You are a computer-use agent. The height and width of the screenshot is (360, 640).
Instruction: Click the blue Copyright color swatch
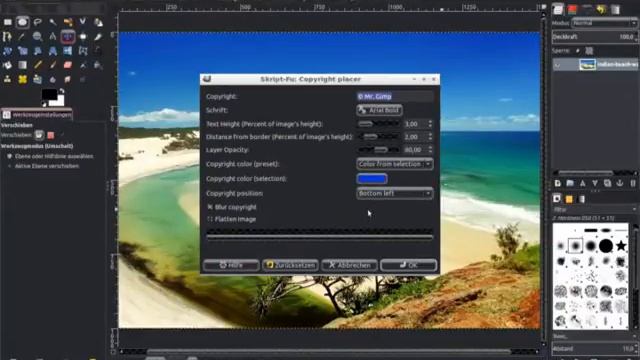(x=372, y=179)
